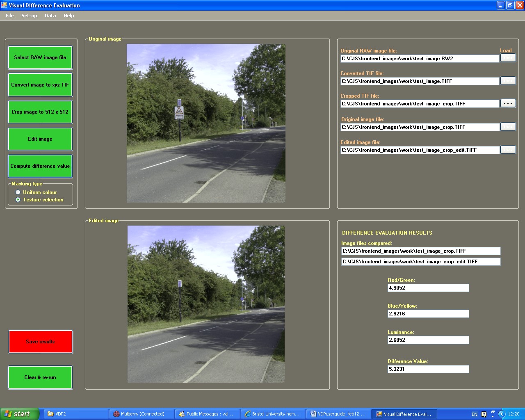Open the File menu
The height and width of the screenshot is (420, 525).
tap(10, 16)
